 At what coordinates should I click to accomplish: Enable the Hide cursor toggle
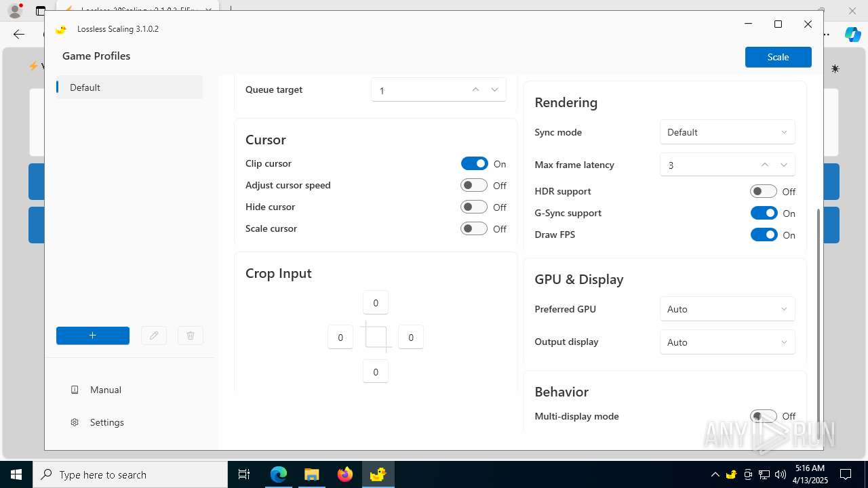(474, 207)
